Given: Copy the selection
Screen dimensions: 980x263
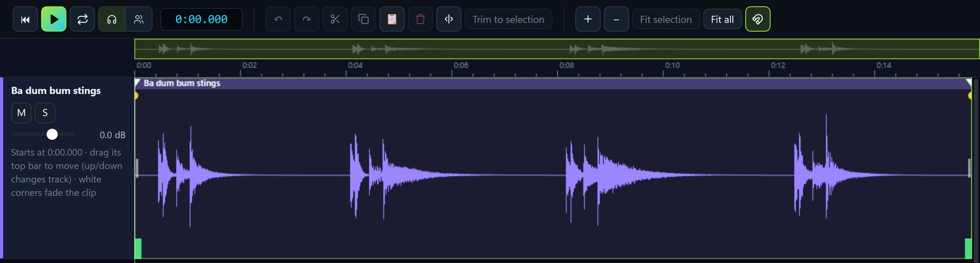Looking at the screenshot, I should point(363,19).
